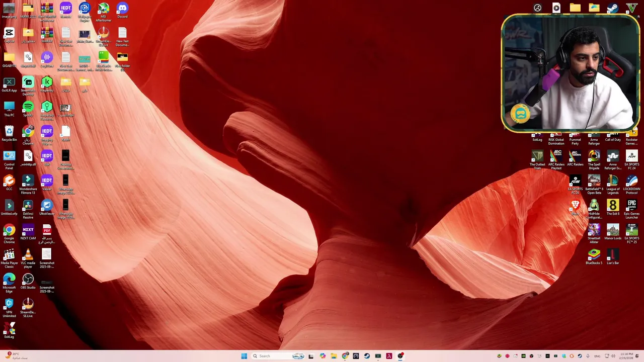This screenshot has width=644, height=362.
Task: Launch the GCC shortcut
Action: pos(9,183)
